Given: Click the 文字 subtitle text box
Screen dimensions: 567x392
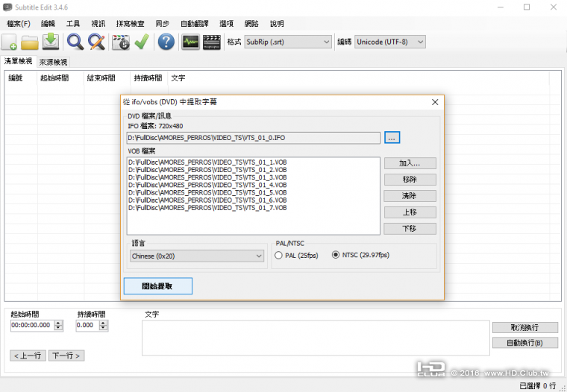Looking at the screenshot, I should click(x=316, y=338).
